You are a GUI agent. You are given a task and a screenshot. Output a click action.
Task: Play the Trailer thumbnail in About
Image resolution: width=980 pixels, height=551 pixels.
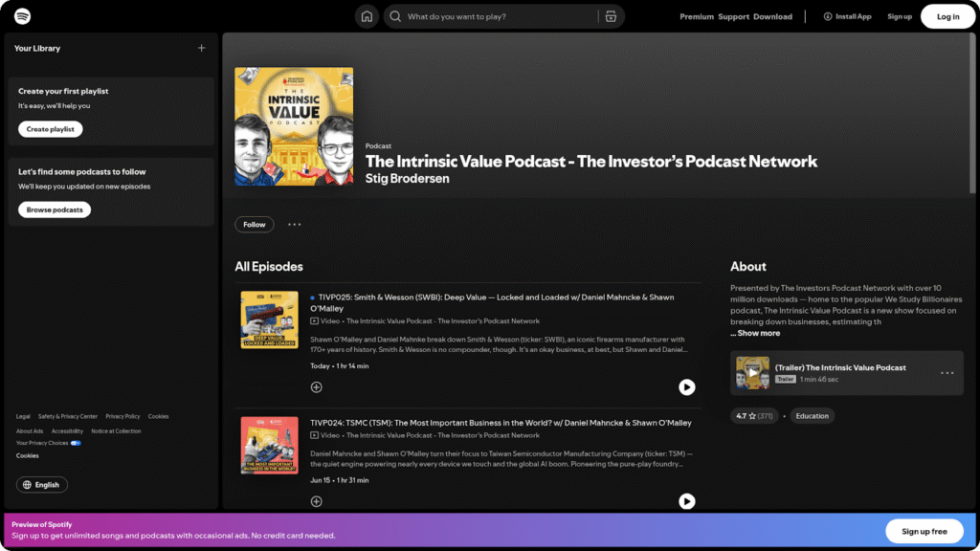[752, 373]
